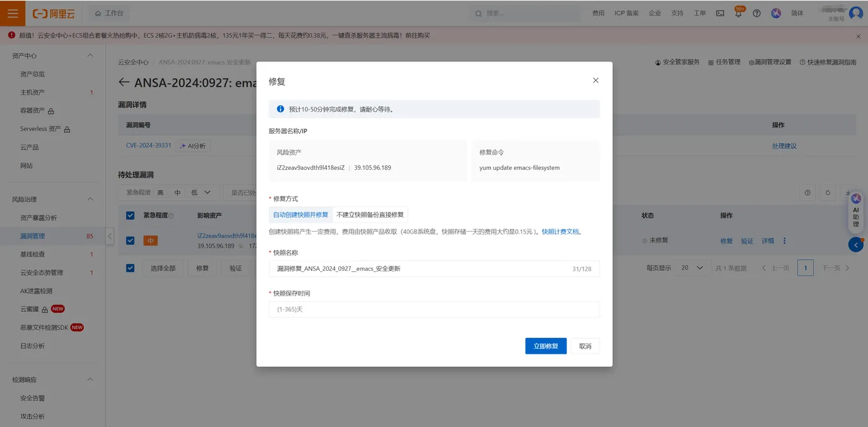Viewport: 868px width, 427px height.
Task: Collapse the sidebar with the arrow handle
Action: click(110, 236)
